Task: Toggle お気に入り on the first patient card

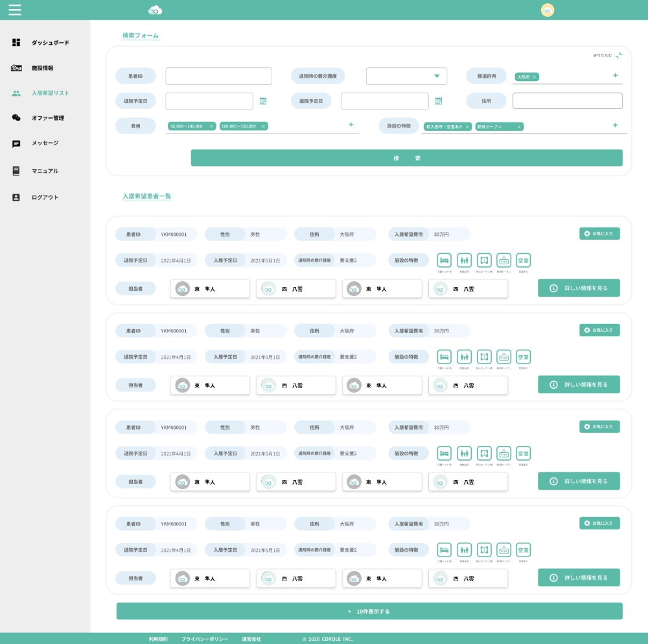Action: 599,233
